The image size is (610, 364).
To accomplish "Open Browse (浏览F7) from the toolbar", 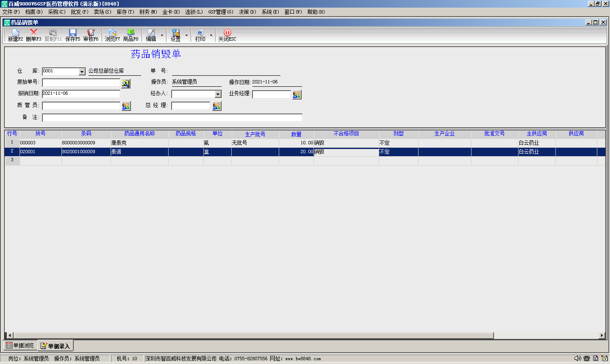I will [112, 35].
